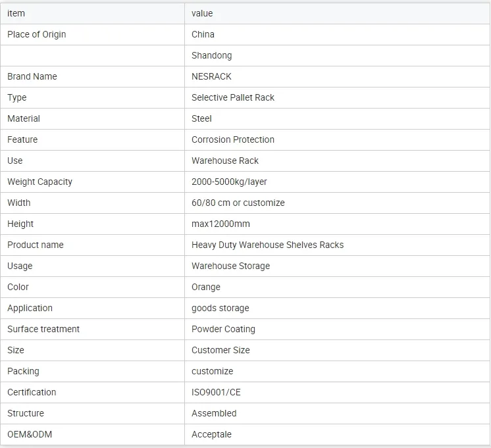
Task: Select the 'Place of Origin' label
Action: [37, 34]
